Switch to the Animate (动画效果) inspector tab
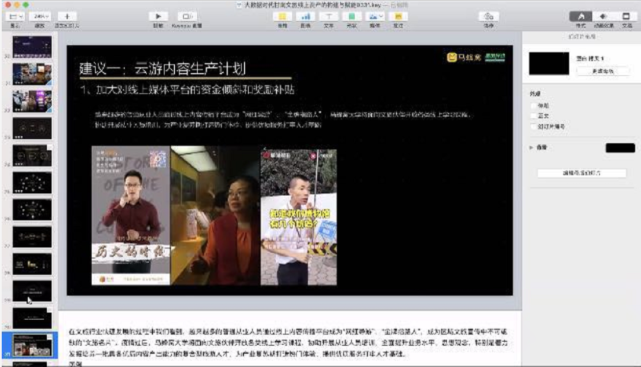 pos(603,16)
